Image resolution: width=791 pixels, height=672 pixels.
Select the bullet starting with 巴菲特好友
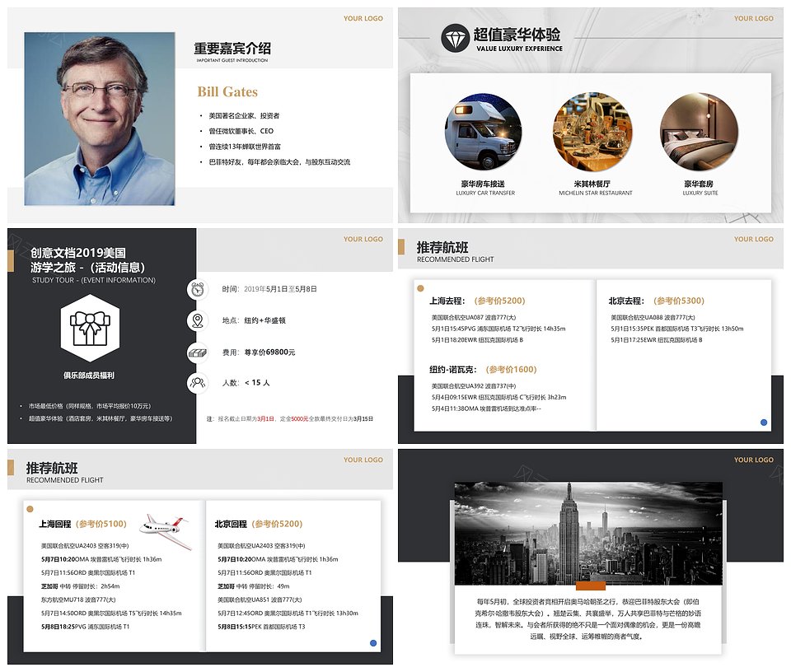[279, 162]
